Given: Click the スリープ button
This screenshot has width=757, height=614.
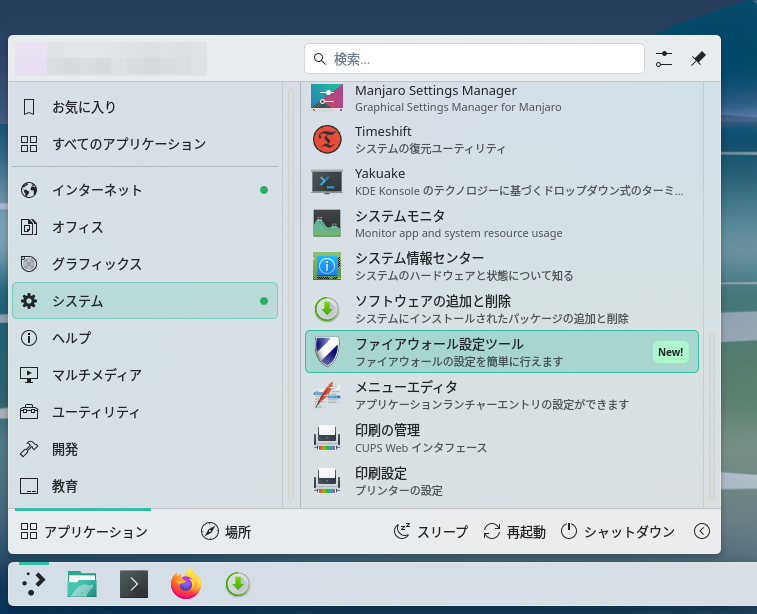Looking at the screenshot, I should click(x=431, y=532).
